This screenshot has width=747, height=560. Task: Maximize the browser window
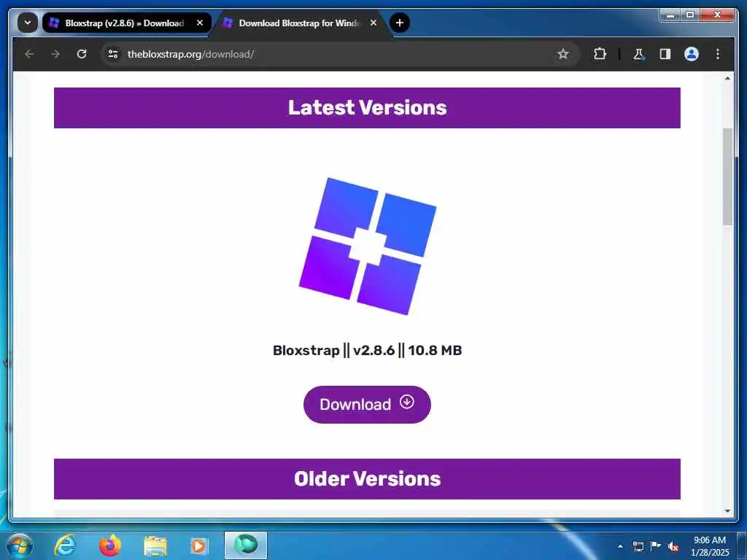(x=690, y=16)
